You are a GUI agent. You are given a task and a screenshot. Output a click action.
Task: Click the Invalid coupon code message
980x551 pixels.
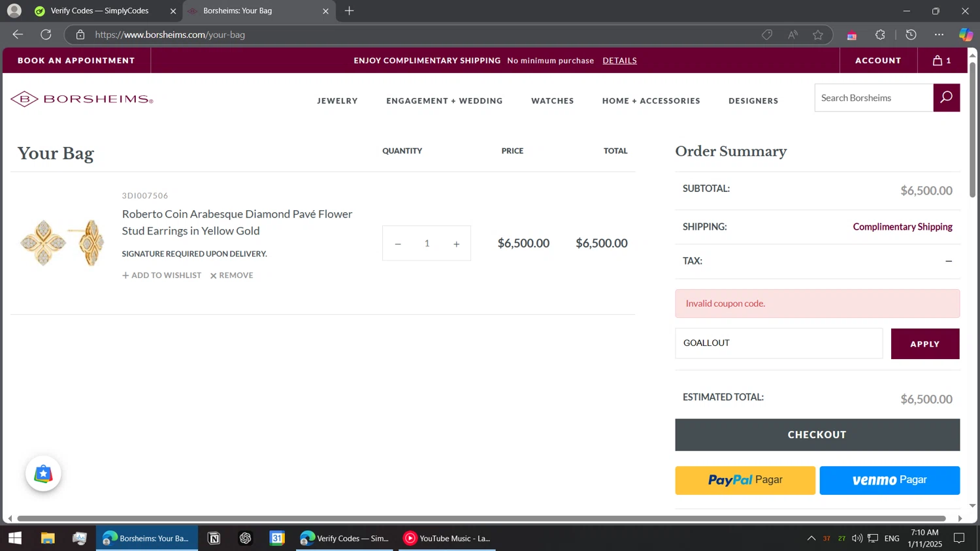point(817,304)
